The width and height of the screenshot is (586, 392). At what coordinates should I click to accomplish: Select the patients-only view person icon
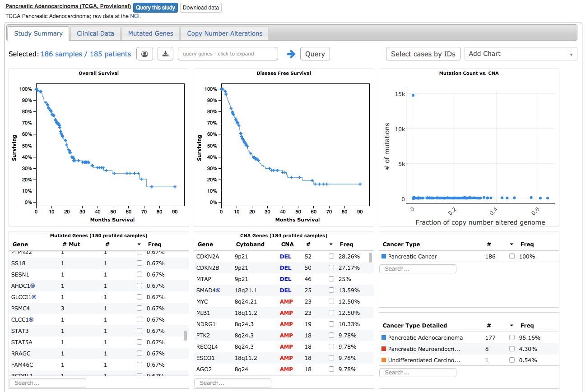(144, 54)
